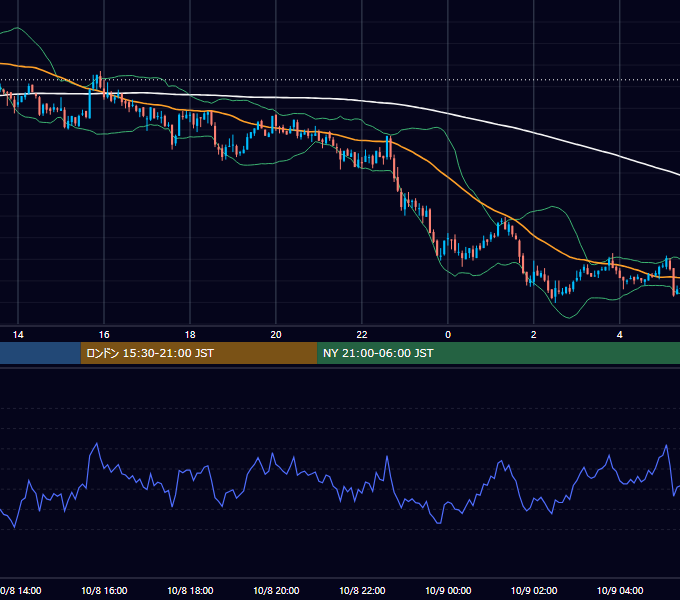The width and height of the screenshot is (680, 600).
Task: Click the 10/9 02:00 time label
Action: click(534, 590)
